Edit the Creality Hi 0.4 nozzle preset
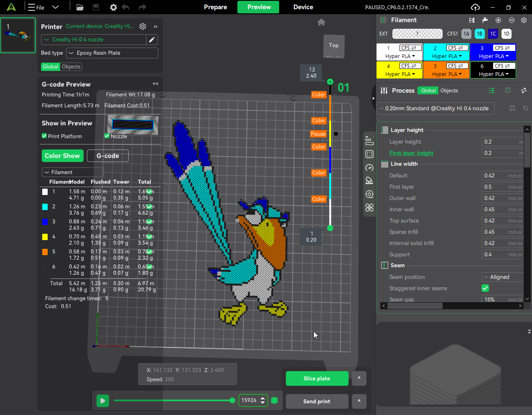This screenshot has height=415, width=532. click(152, 40)
